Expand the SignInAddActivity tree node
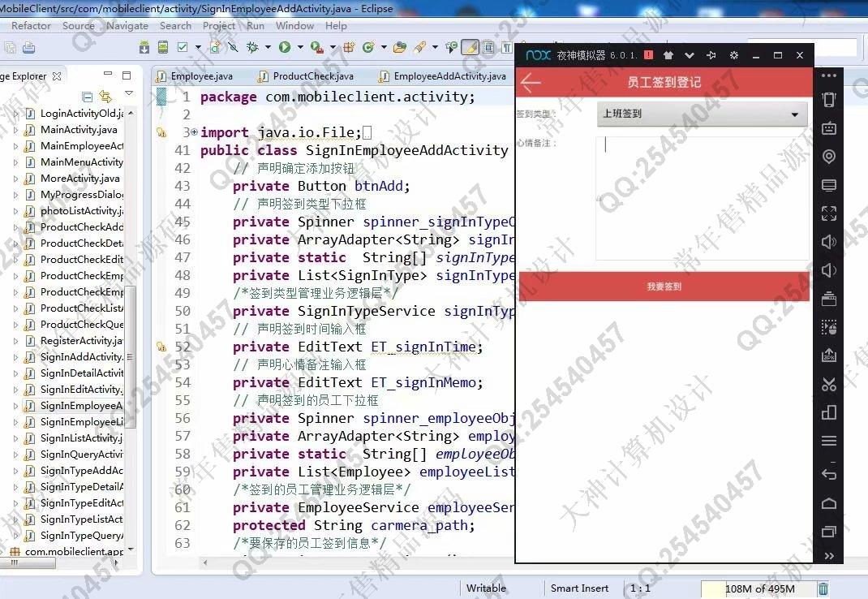Image resolution: width=868 pixels, height=599 pixels. pyautogui.click(x=16, y=357)
